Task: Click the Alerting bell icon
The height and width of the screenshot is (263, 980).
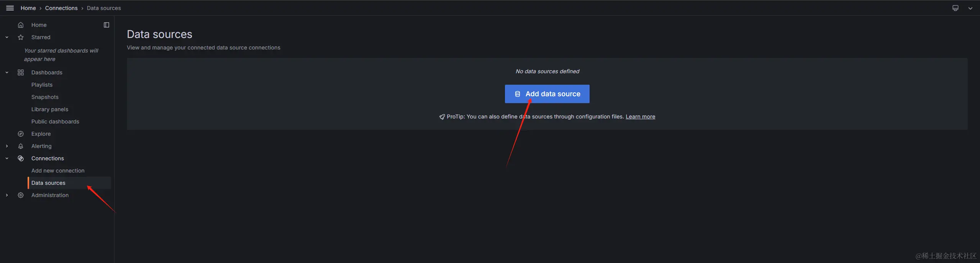Action: [21, 146]
